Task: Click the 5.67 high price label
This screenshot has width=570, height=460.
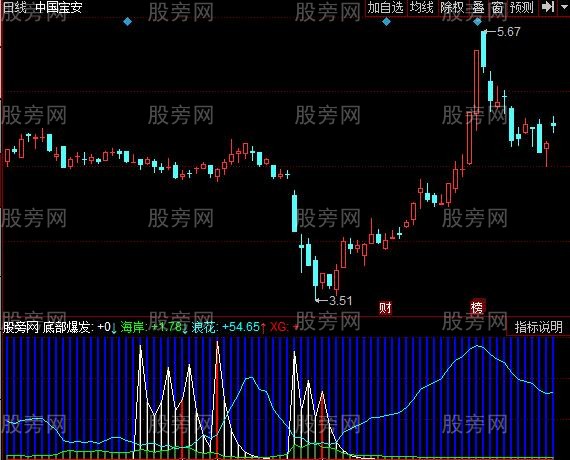Action: tap(509, 32)
